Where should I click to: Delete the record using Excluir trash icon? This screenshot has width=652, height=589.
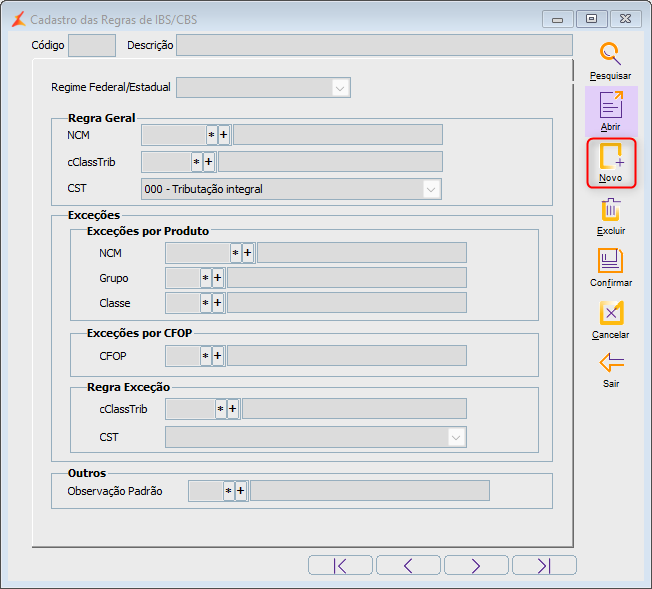point(610,210)
